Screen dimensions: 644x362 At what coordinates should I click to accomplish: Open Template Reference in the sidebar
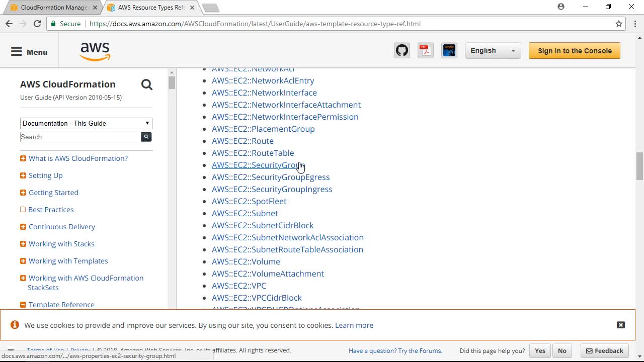pyautogui.click(x=61, y=305)
